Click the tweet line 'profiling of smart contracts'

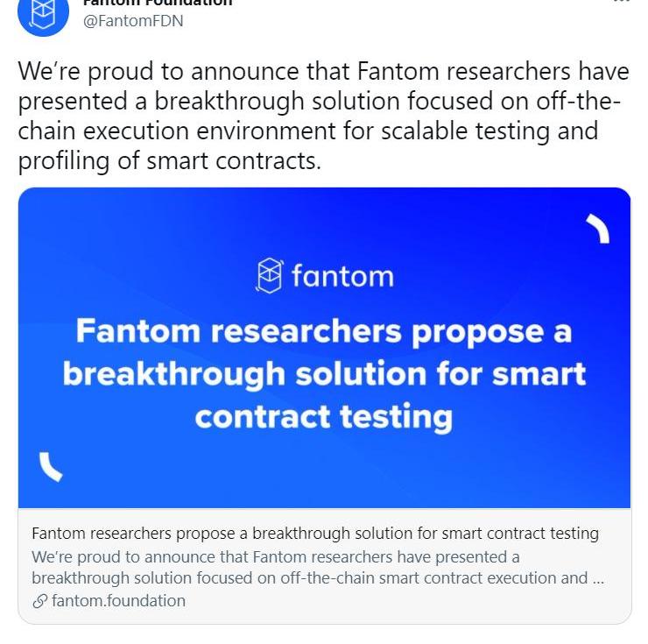tap(169, 161)
